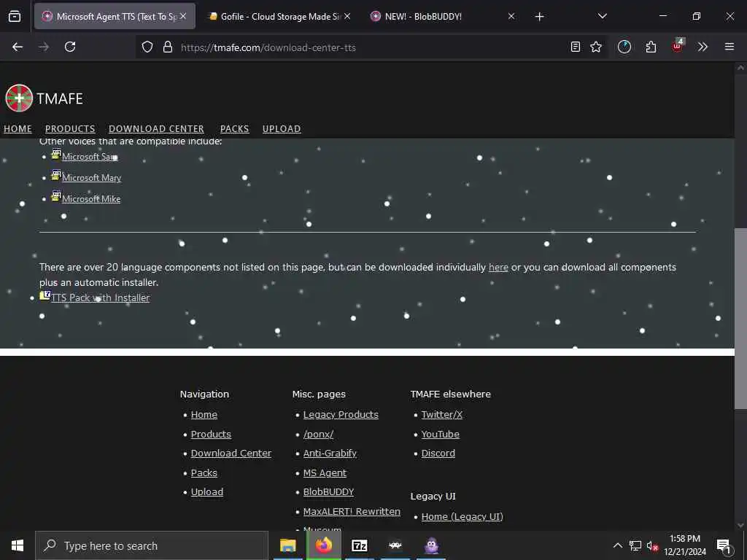Show more tools via the double-chevron overflow

(x=703, y=47)
